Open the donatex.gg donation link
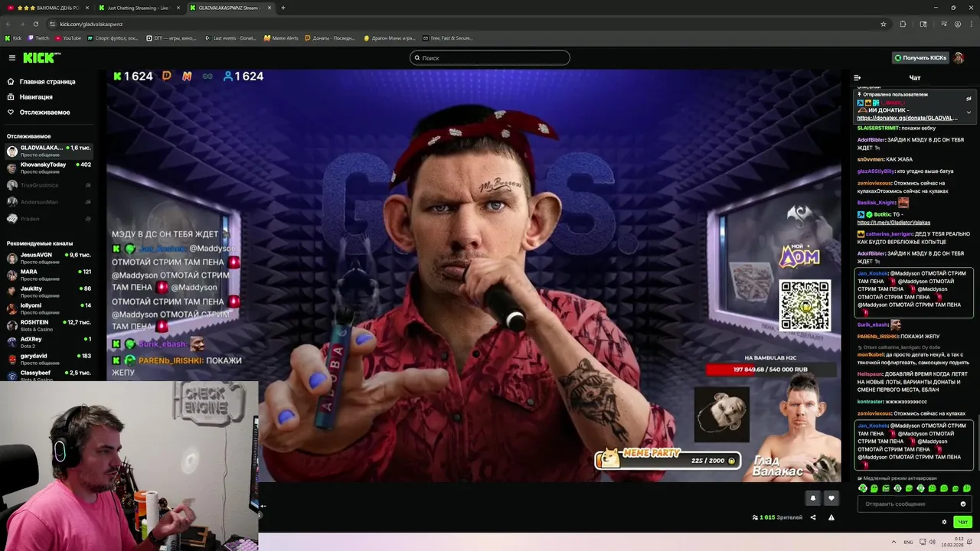 [x=907, y=118]
